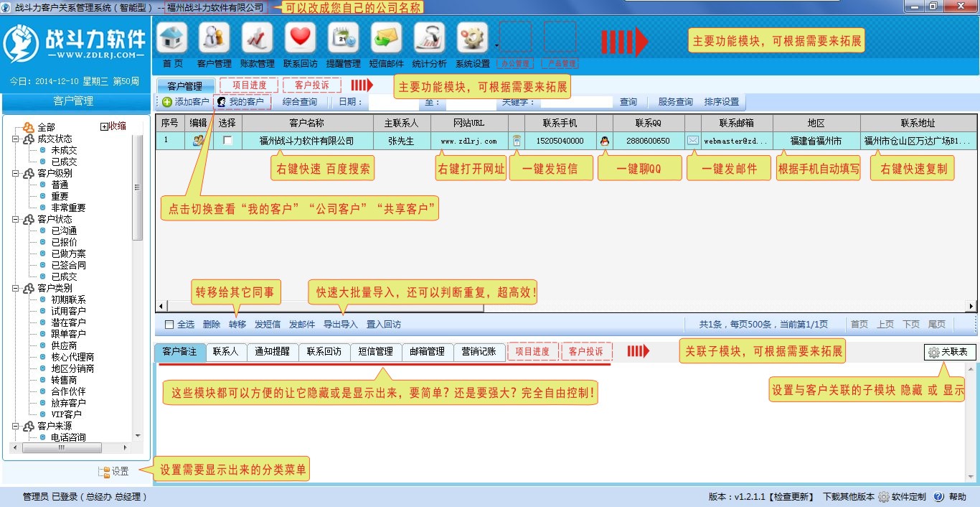Click the 查询 search button
980x507 pixels.
point(628,102)
